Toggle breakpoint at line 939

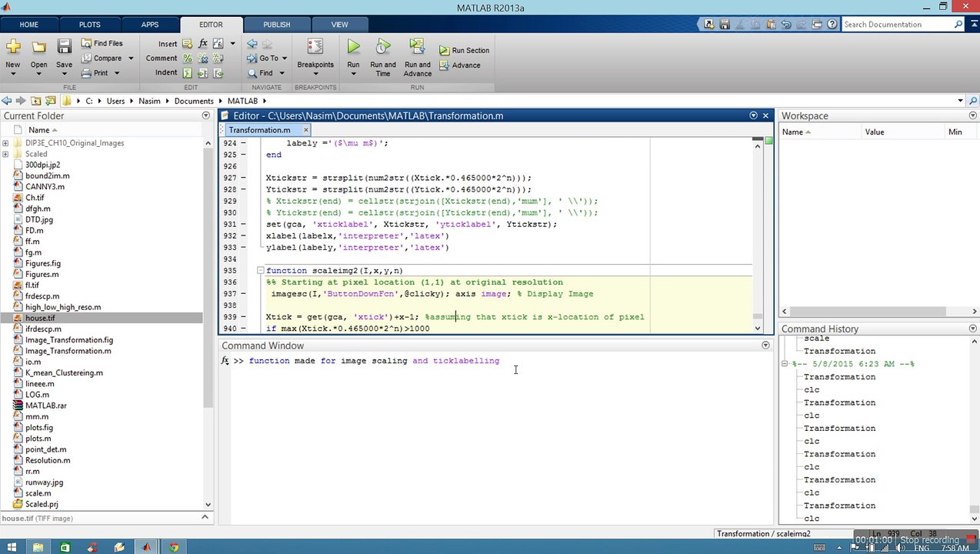(x=244, y=317)
